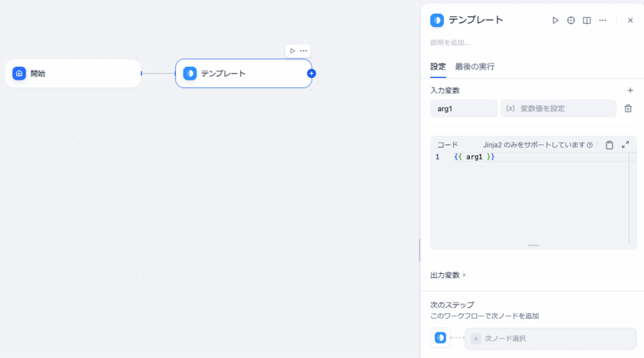Click the 変数値を設定 field
Image resolution: width=644 pixels, height=358 pixels.
tap(558, 109)
